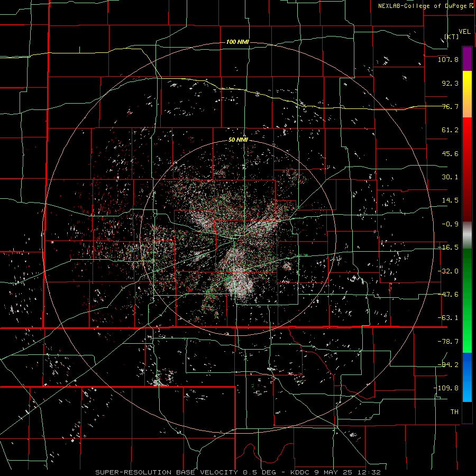
Task: Click the gray near-zero segment of color bar
Action: [467, 235]
